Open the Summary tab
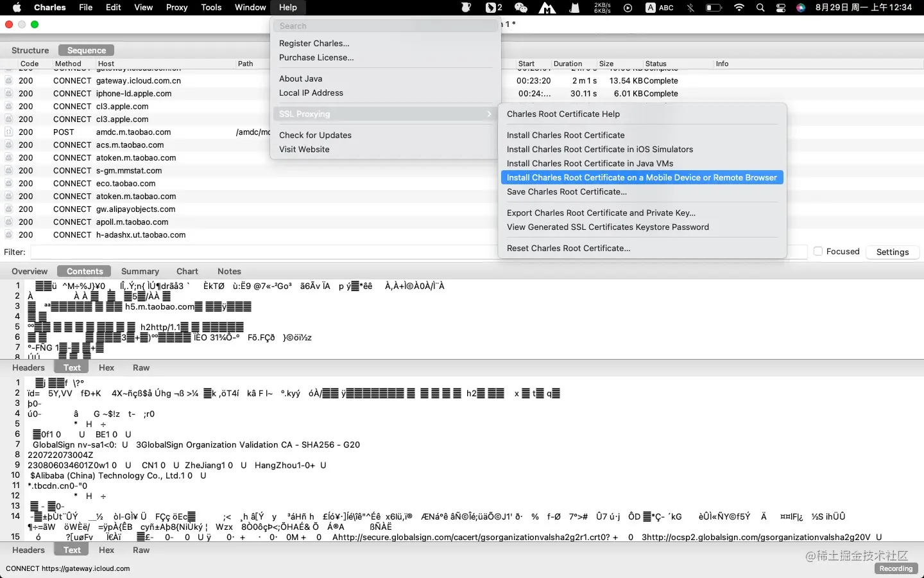Viewport: 924px width, 578px height. pyautogui.click(x=140, y=271)
